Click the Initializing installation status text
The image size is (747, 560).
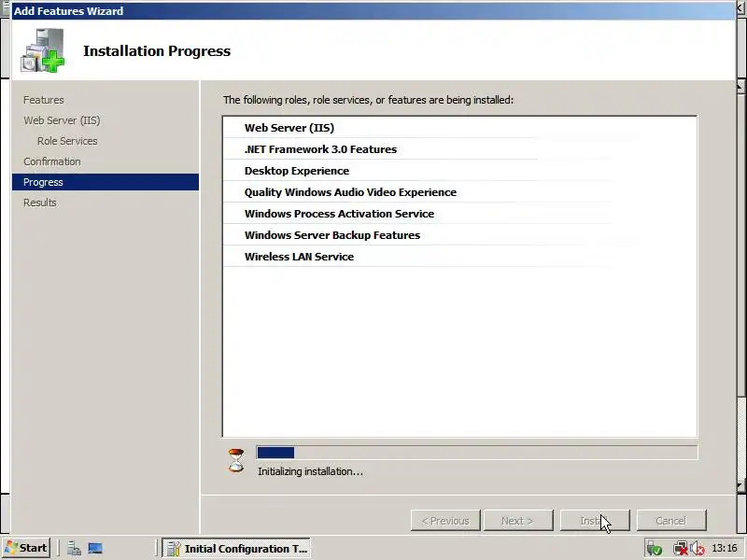coord(310,471)
